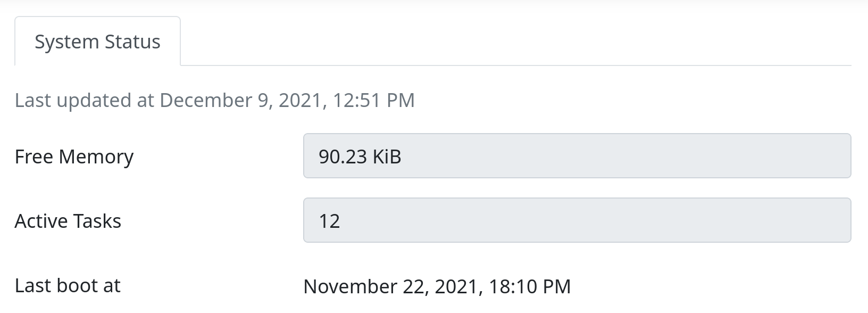Click the Last boot at label
This screenshot has width=868, height=313.
[68, 285]
